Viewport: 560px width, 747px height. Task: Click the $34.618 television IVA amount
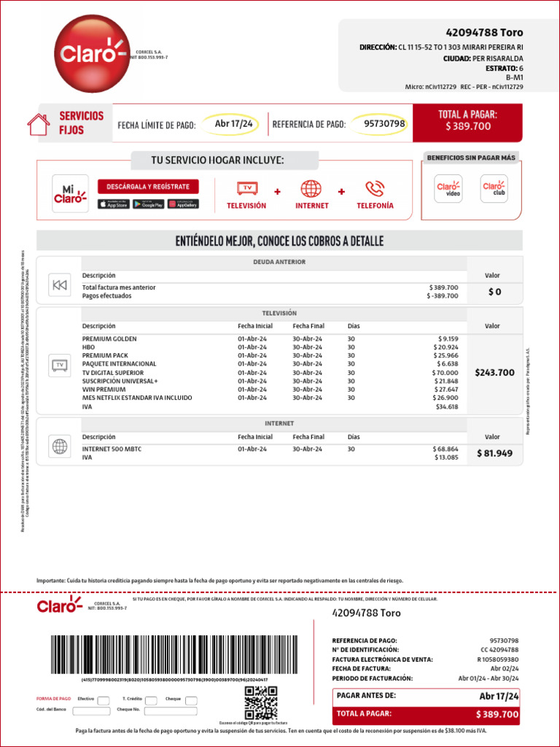447,407
